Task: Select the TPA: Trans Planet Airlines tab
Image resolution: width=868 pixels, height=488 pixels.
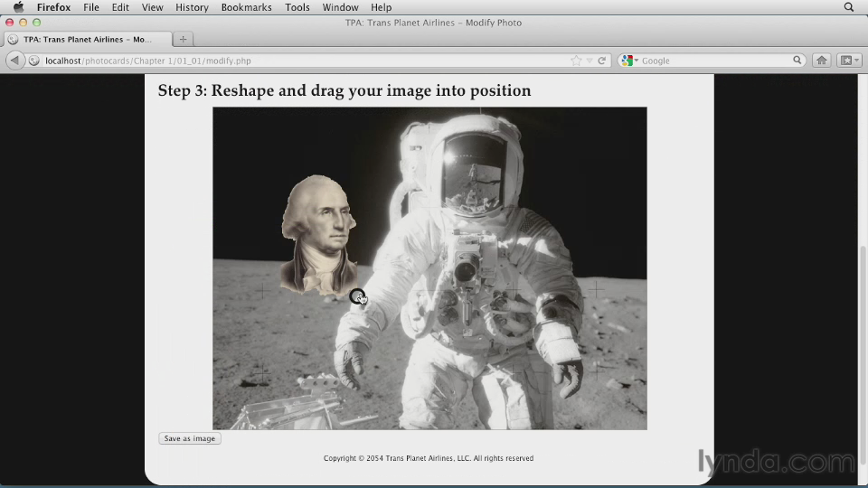Action: pos(88,39)
